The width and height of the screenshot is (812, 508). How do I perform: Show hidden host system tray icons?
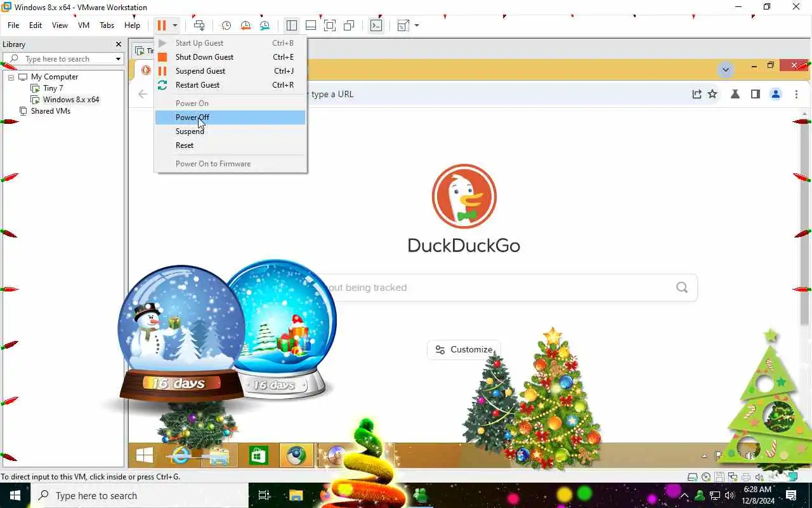(685, 495)
